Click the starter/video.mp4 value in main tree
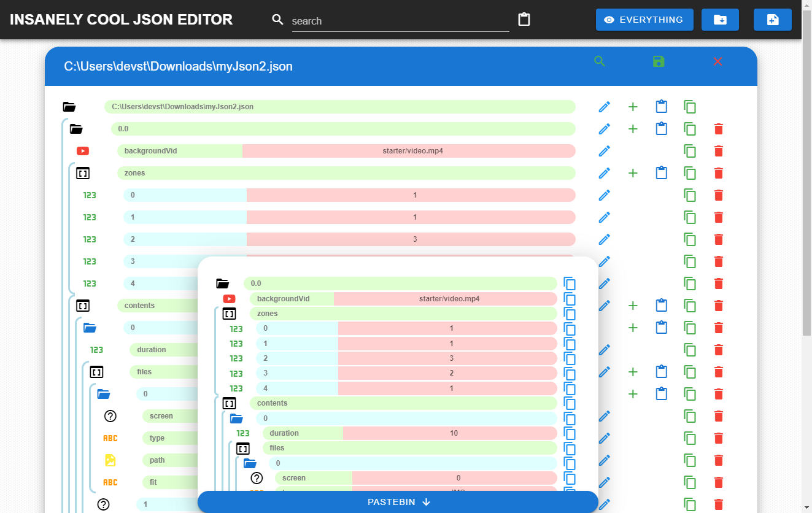The height and width of the screenshot is (513, 812). pos(409,151)
